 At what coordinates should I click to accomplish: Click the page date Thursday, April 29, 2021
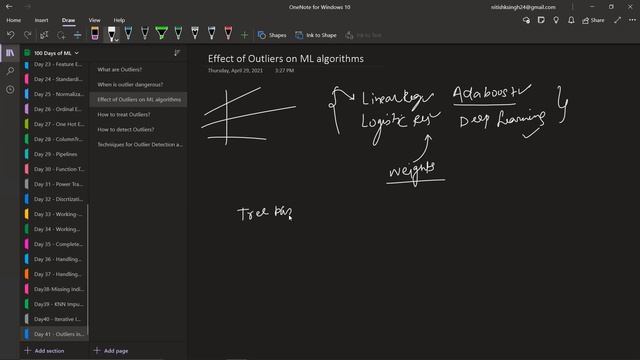pos(235,70)
